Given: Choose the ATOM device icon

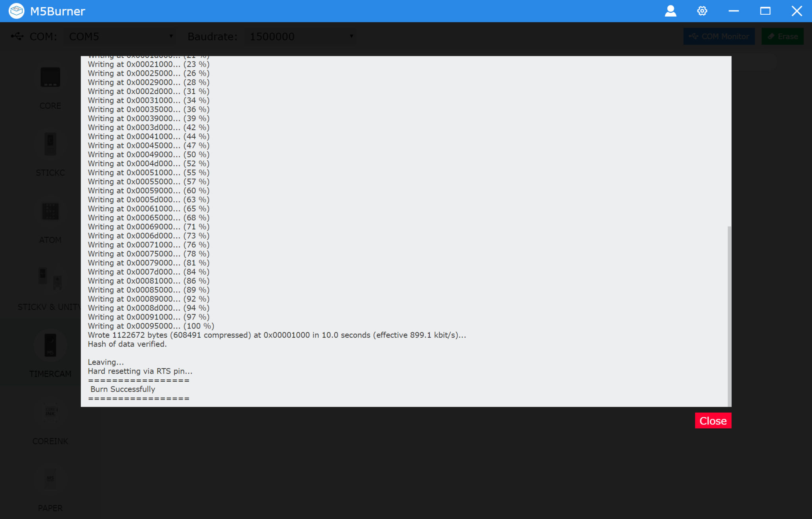Looking at the screenshot, I should point(50,211).
